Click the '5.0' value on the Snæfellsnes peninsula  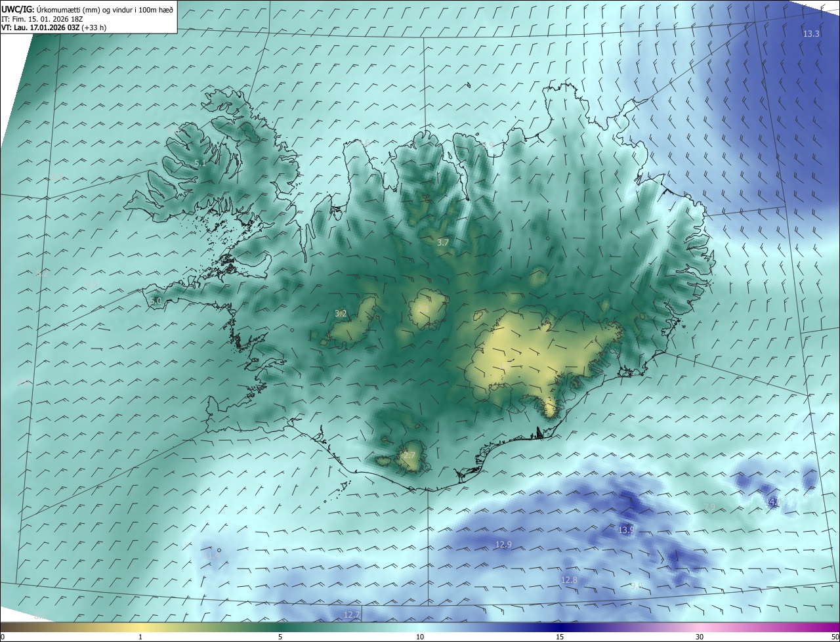point(156,301)
